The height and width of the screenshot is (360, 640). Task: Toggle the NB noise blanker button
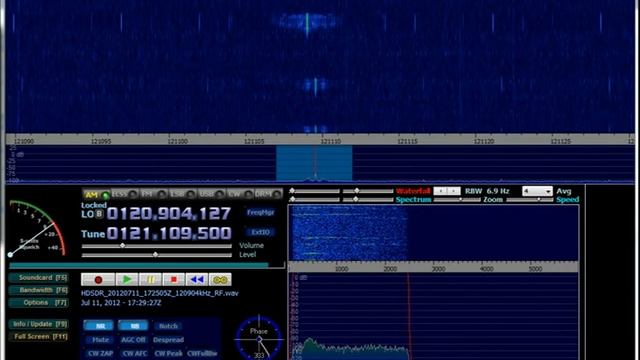(x=133, y=326)
